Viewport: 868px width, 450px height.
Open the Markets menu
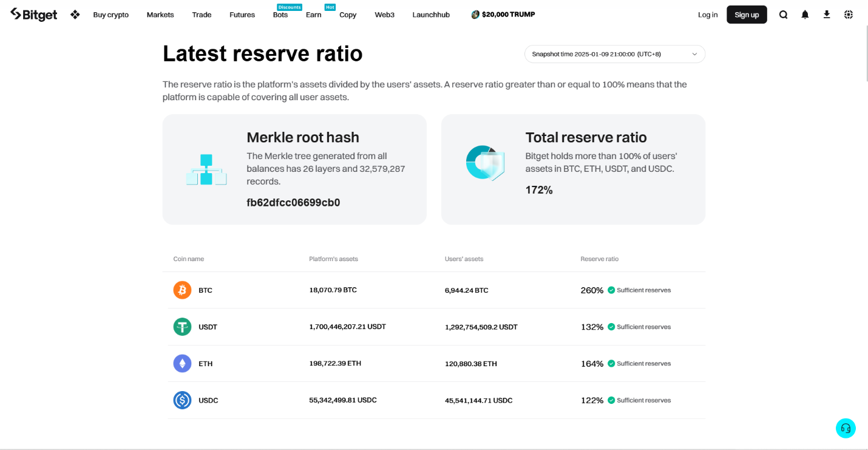(x=160, y=14)
